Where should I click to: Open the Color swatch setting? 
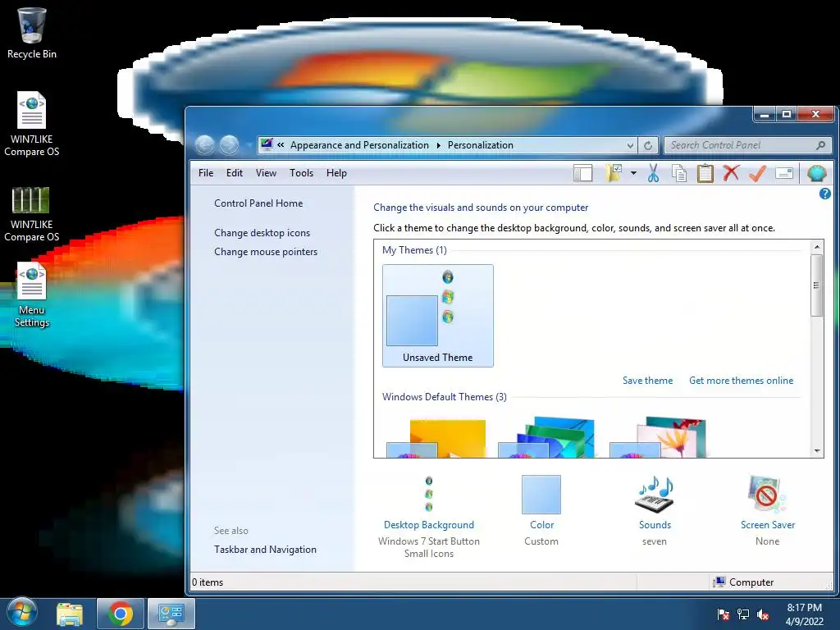click(x=541, y=495)
